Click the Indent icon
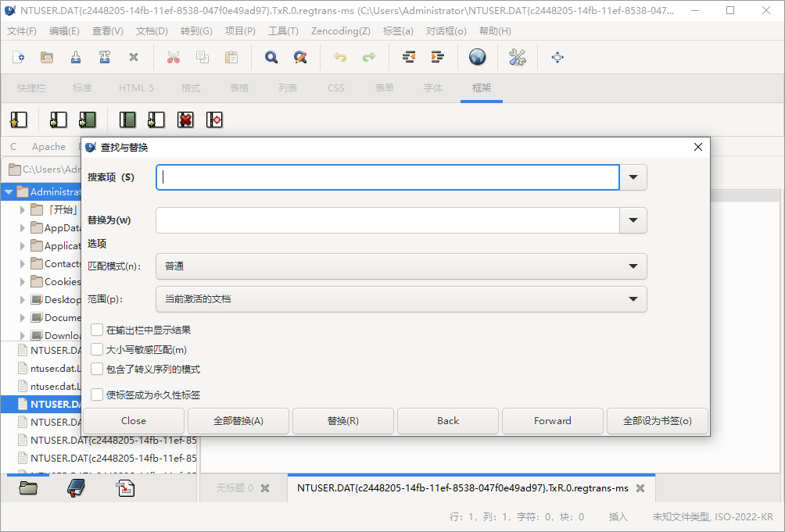 [x=438, y=57]
